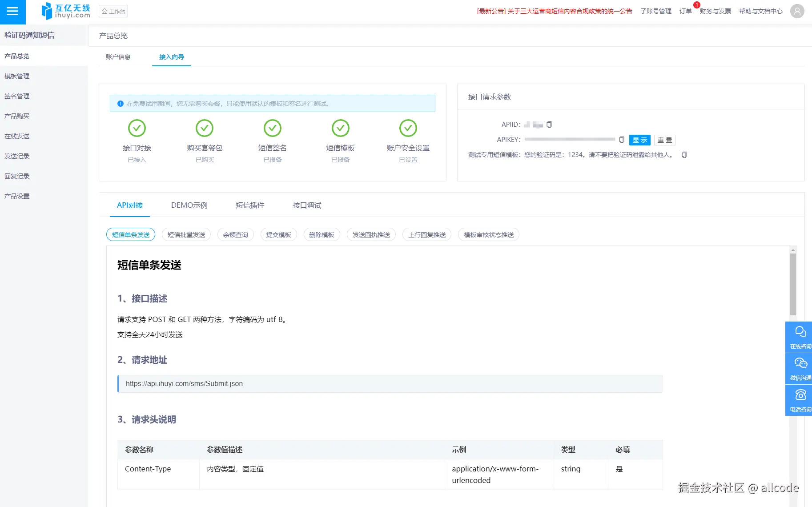Select the 短信批量发送 pill
This screenshot has width=812, height=507.
pos(186,235)
